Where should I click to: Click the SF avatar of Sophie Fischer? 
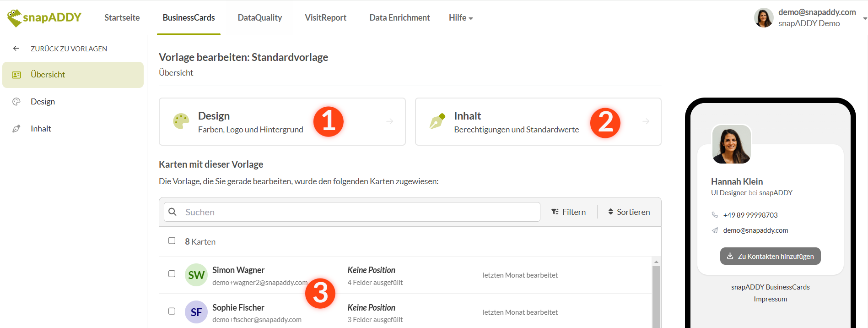(x=196, y=312)
